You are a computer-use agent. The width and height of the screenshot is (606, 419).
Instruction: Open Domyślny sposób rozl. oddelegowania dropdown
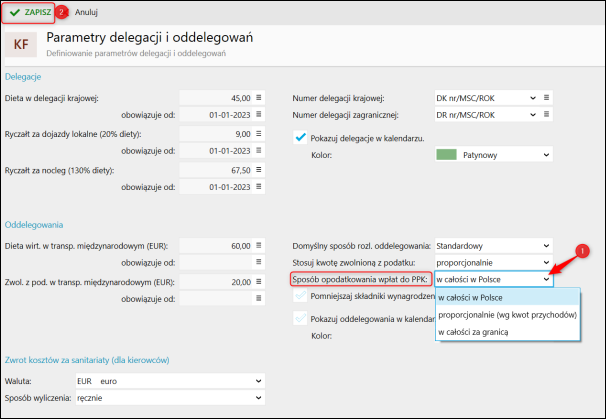(494, 246)
